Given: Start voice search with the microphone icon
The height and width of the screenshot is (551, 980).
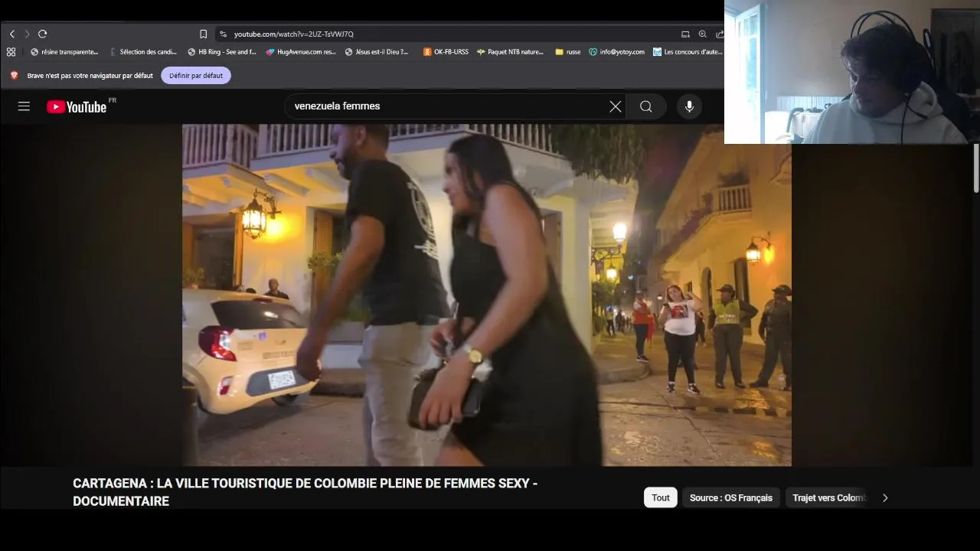Looking at the screenshot, I should (x=689, y=106).
